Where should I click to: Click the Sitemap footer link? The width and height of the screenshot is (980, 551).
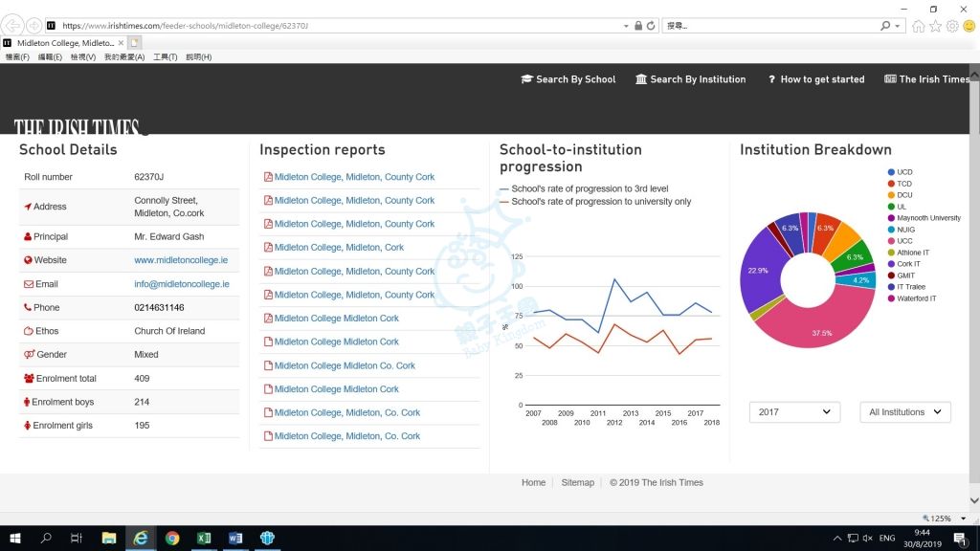577,482
